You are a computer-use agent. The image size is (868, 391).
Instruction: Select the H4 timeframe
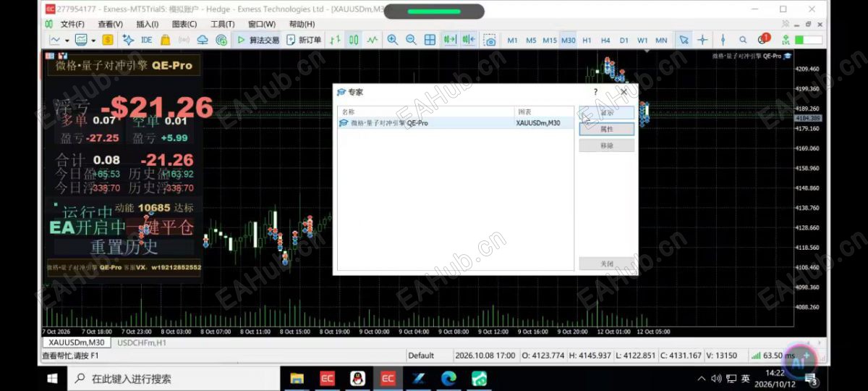point(605,41)
